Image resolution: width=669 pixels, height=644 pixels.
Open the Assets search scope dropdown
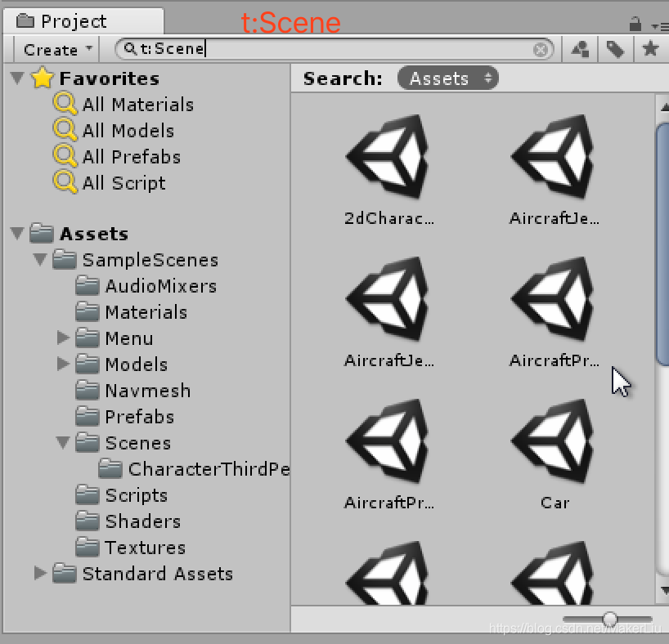pos(447,78)
